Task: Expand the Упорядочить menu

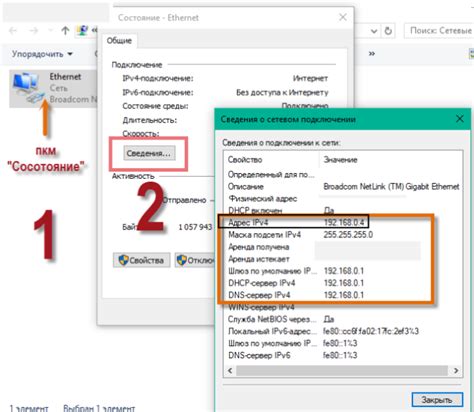Action: 42,54
